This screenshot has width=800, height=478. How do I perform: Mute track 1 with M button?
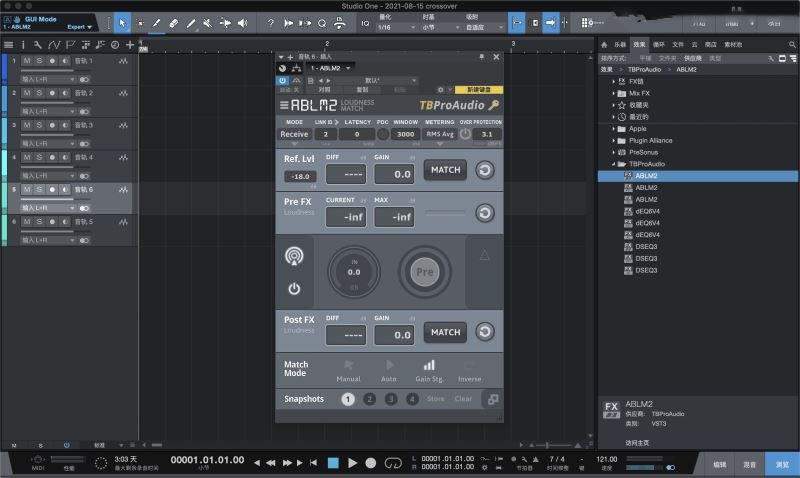(x=27, y=62)
